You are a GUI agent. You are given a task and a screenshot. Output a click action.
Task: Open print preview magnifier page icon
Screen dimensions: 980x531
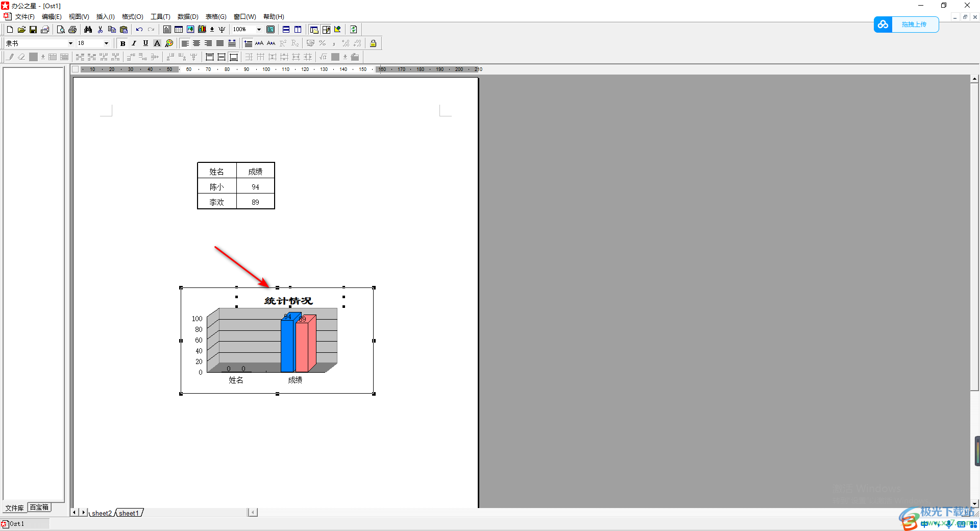(61, 30)
